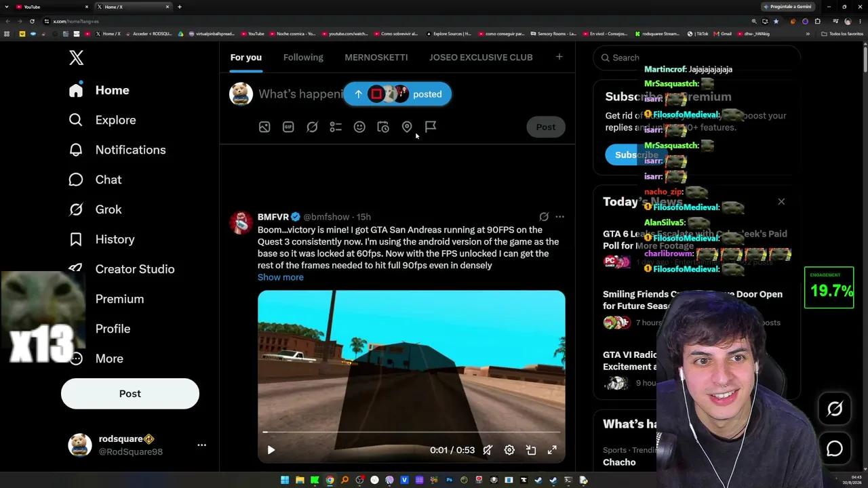This screenshot has height=488, width=868.
Task: Switch to the For you tab
Action: [x=246, y=58]
